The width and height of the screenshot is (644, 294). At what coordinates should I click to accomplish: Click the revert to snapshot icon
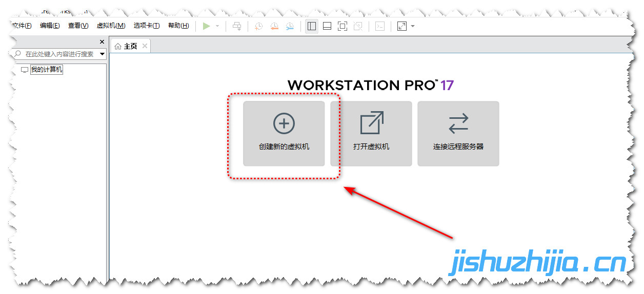pos(274,26)
